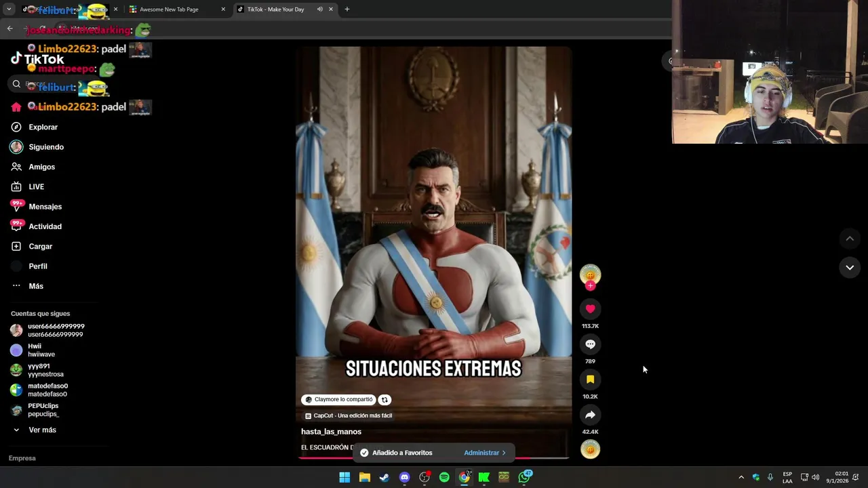This screenshot has height=488, width=868.
Task: Open OBS Studio from the taskbar
Action: coord(425,477)
